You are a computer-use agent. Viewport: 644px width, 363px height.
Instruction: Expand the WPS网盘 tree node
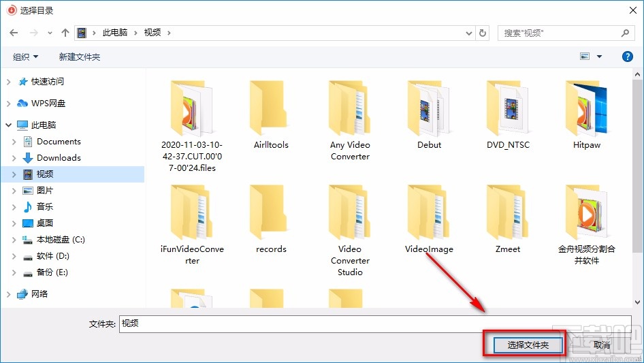pos(9,104)
